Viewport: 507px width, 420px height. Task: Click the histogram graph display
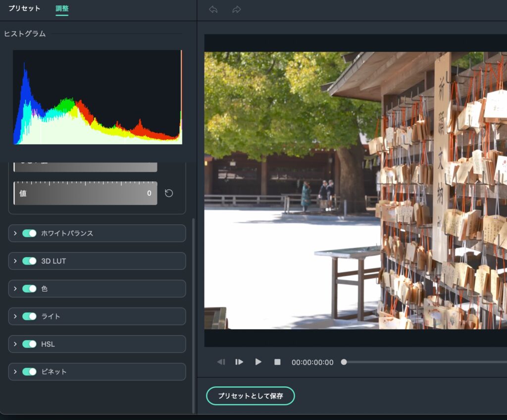pyautogui.click(x=98, y=97)
